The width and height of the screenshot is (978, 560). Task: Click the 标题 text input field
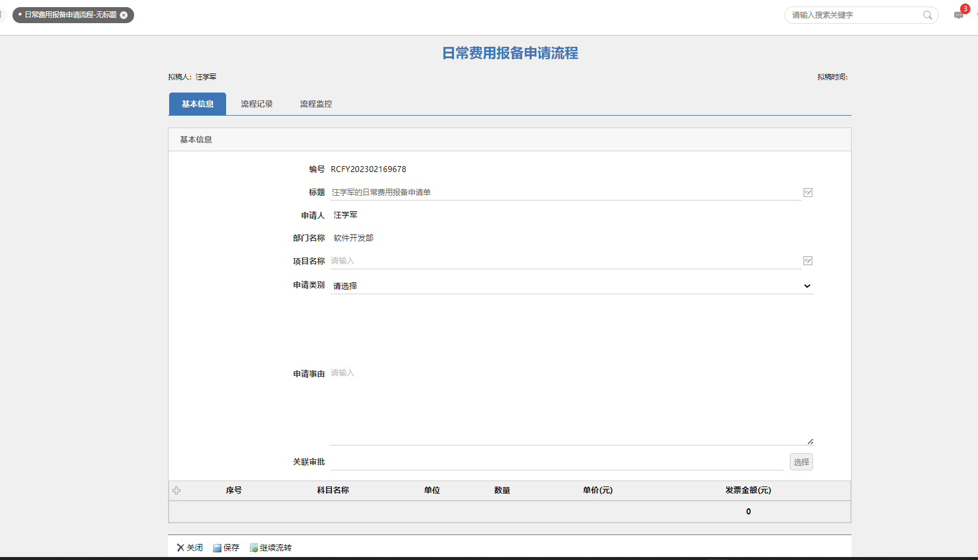coord(565,192)
